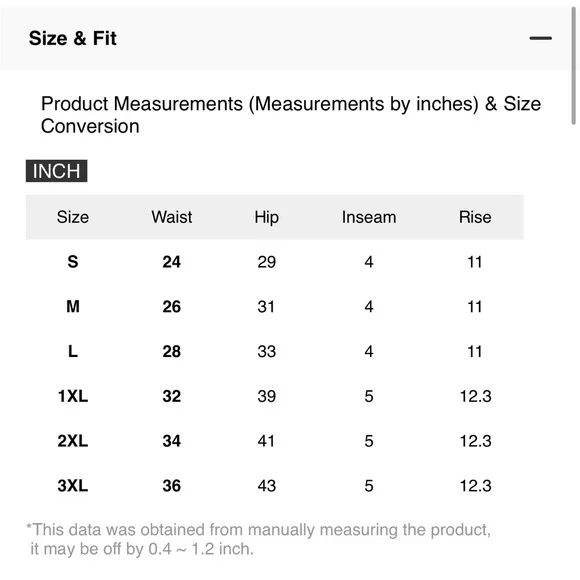Click the manual measuring disclaimer note
Image resolution: width=580 pixels, height=580 pixels.
(x=259, y=539)
